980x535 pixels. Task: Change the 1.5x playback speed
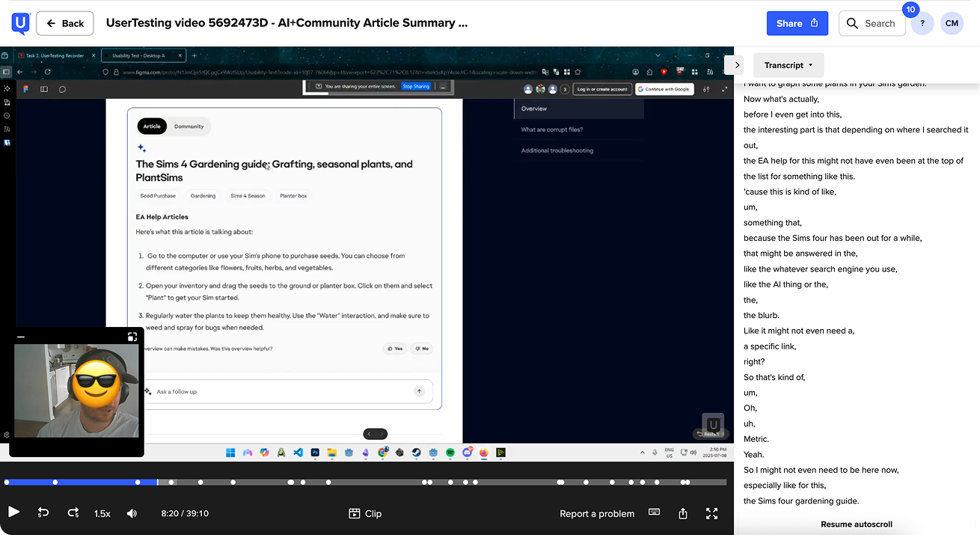102,513
